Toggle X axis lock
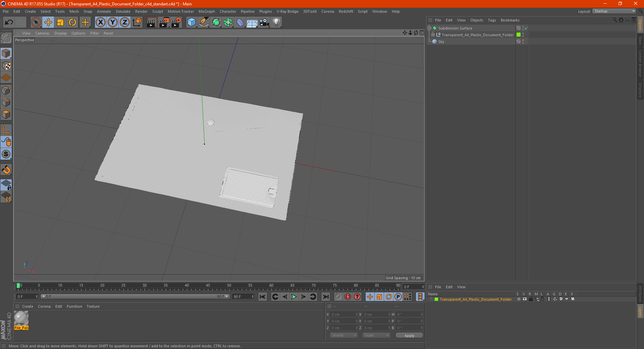644x349 pixels. (100, 22)
